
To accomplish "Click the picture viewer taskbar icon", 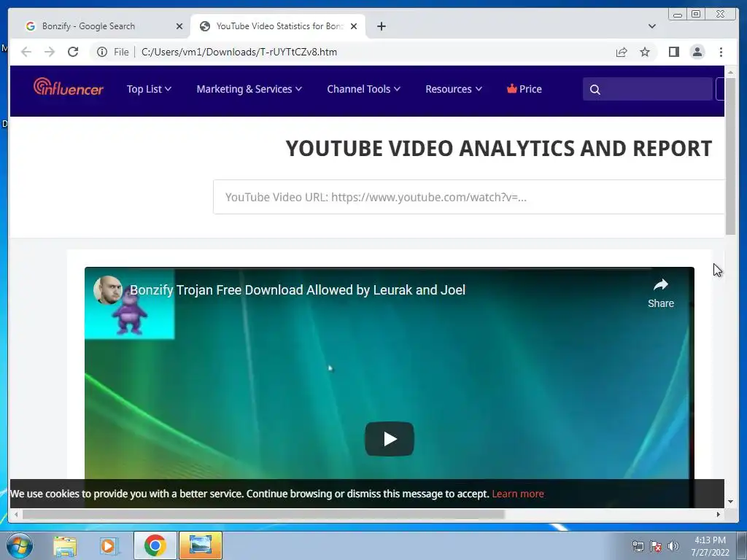I will click(200, 545).
